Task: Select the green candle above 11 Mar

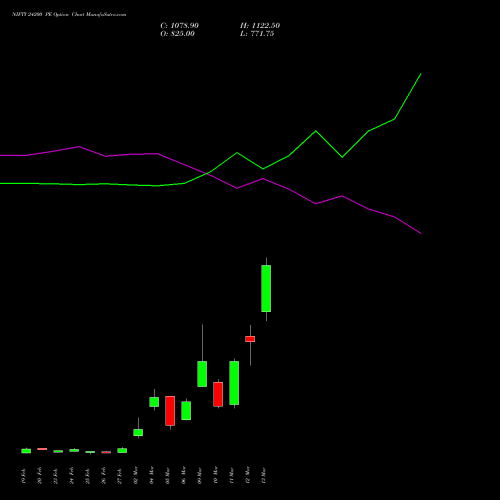Action: tap(234, 383)
